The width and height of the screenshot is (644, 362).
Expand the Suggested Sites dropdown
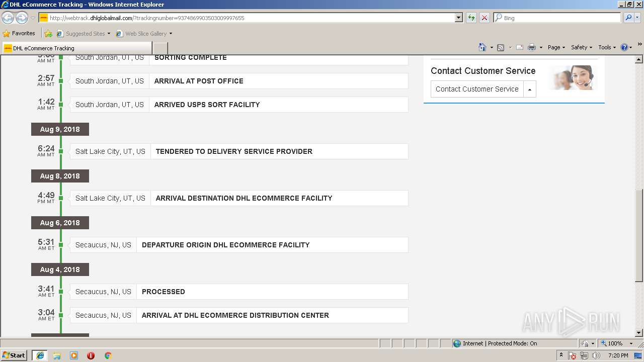(109, 34)
